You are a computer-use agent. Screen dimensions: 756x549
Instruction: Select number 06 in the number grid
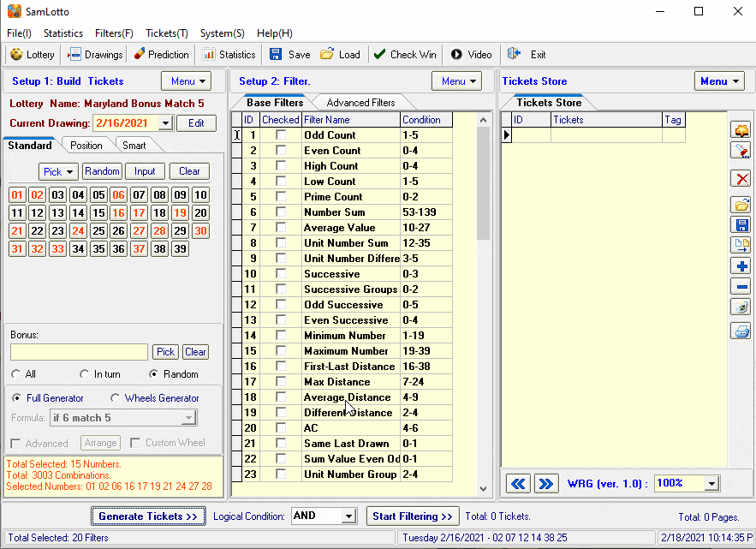point(119,195)
